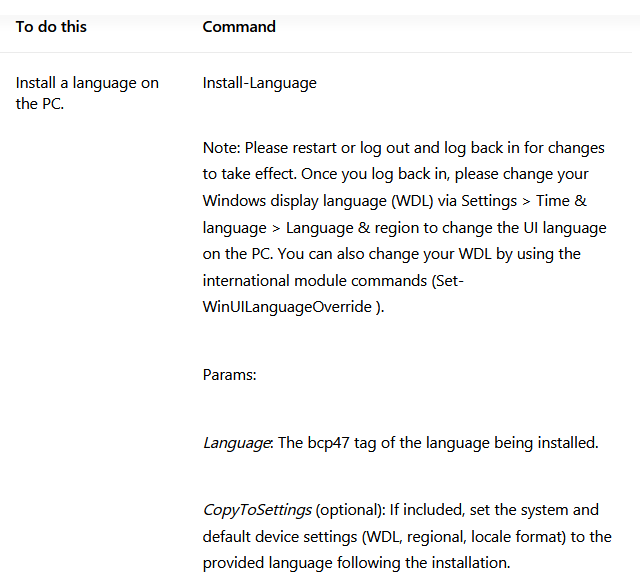640x580 pixels.
Task: Click the italic "Language" parameter name
Action: pos(236,443)
